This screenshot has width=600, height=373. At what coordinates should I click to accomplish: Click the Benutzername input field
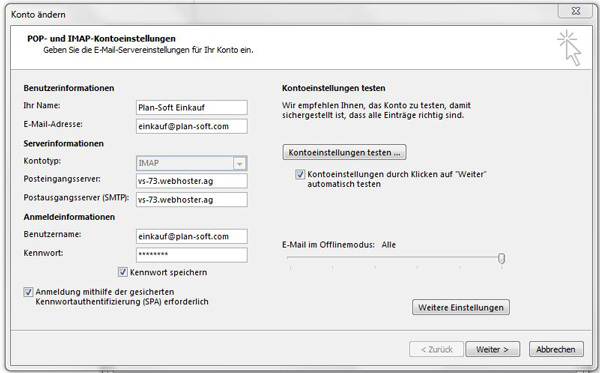point(192,236)
